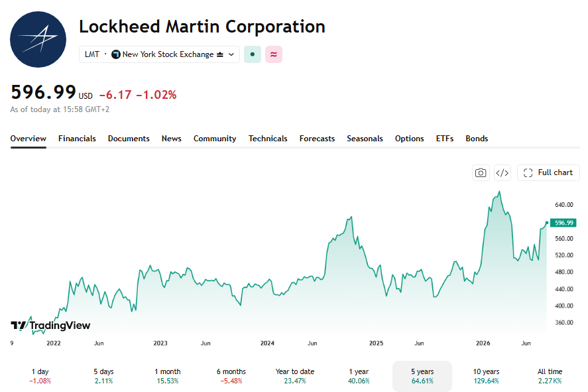This screenshot has height=392, width=588.
Task: Choose the 10 years range
Action: tap(486, 376)
